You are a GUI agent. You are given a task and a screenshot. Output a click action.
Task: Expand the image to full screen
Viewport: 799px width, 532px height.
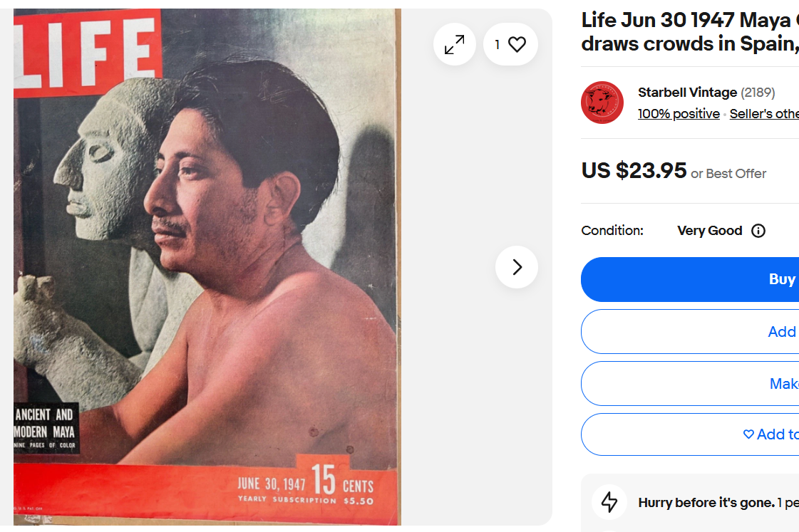(x=455, y=44)
